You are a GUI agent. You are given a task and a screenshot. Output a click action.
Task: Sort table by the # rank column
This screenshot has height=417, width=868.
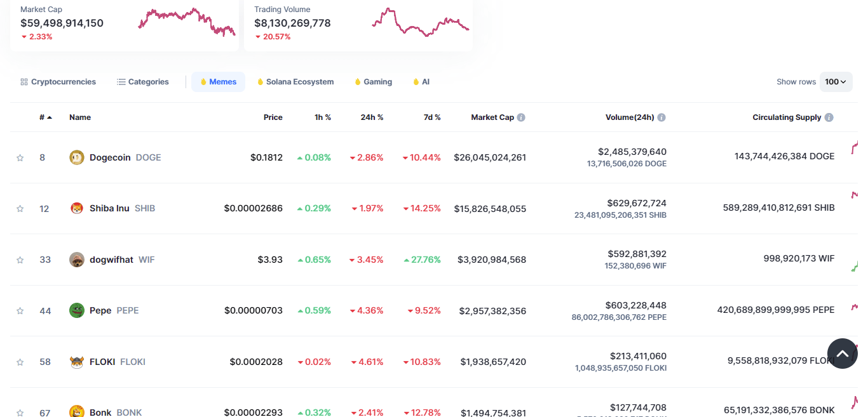pos(45,117)
